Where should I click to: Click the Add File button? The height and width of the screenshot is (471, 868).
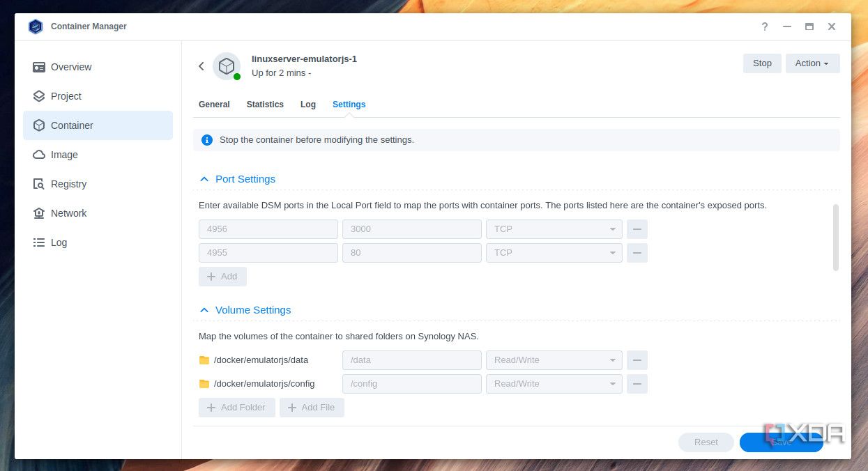(312, 408)
